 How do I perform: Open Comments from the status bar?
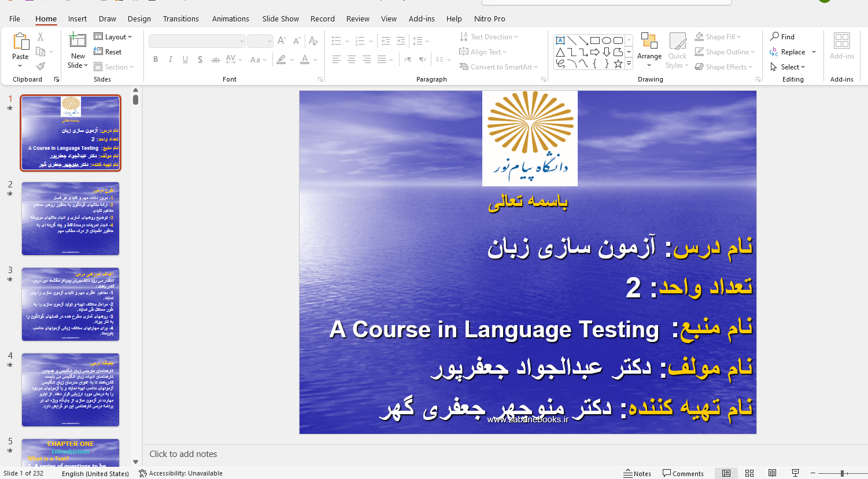684,473
